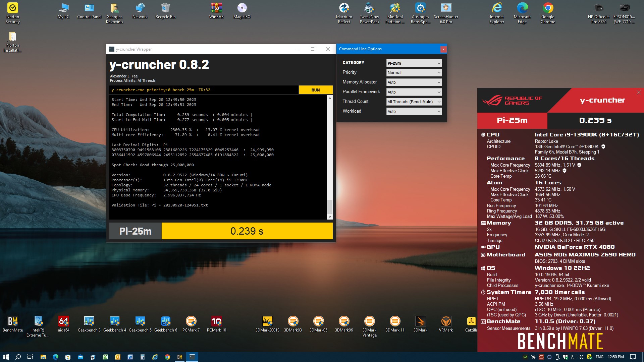
Task: Open Word from the taskbar
Action: [x=130, y=357]
